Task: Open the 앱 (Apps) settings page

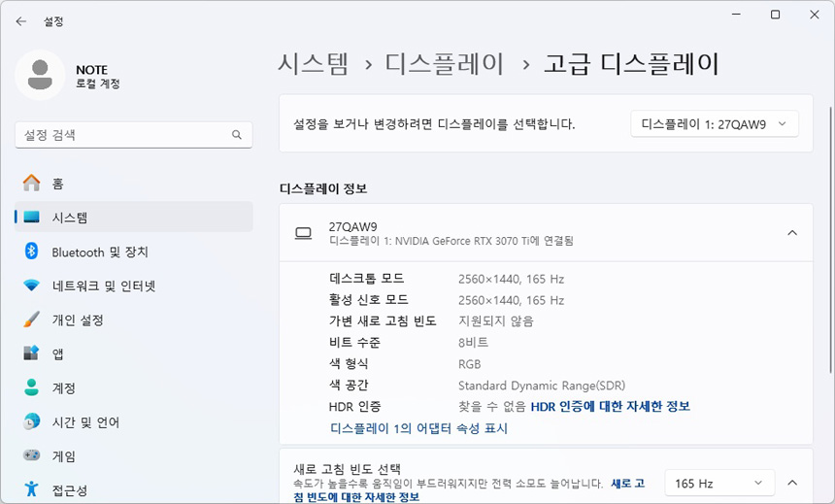Action: coord(58,353)
